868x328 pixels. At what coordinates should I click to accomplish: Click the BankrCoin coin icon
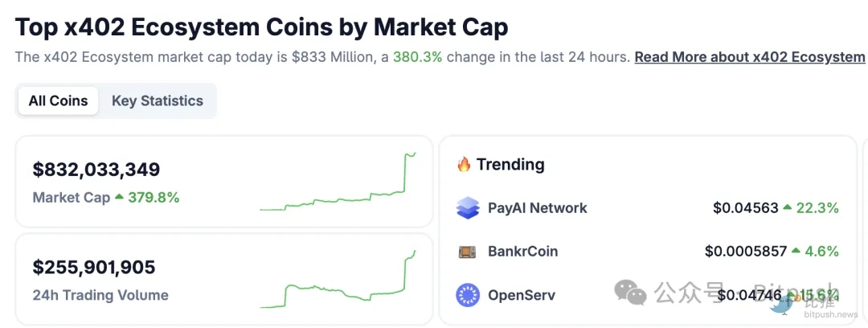[x=467, y=252]
